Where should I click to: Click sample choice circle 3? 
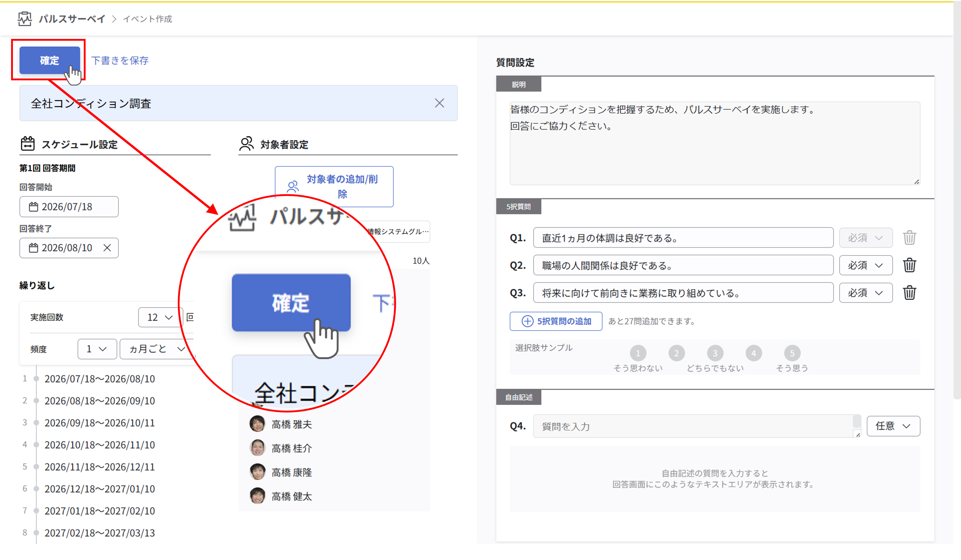715,353
